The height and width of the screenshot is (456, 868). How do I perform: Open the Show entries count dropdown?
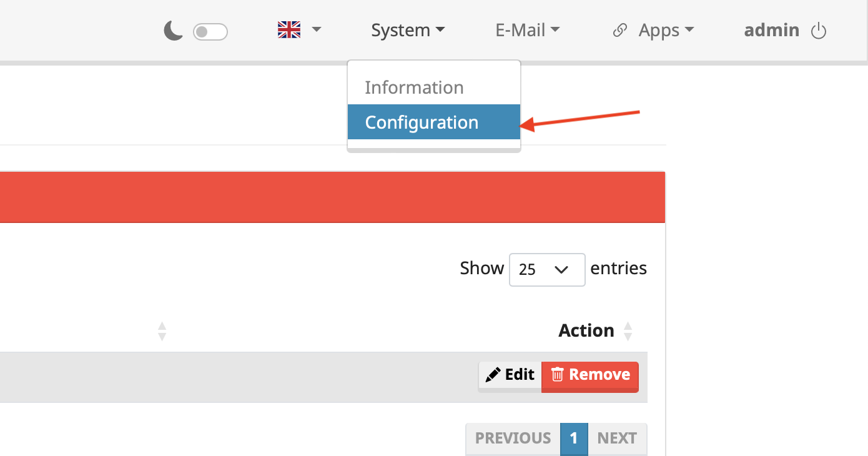547,269
